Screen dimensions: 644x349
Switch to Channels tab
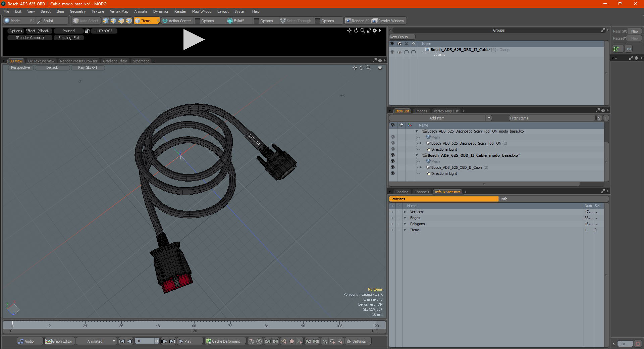[x=422, y=192]
